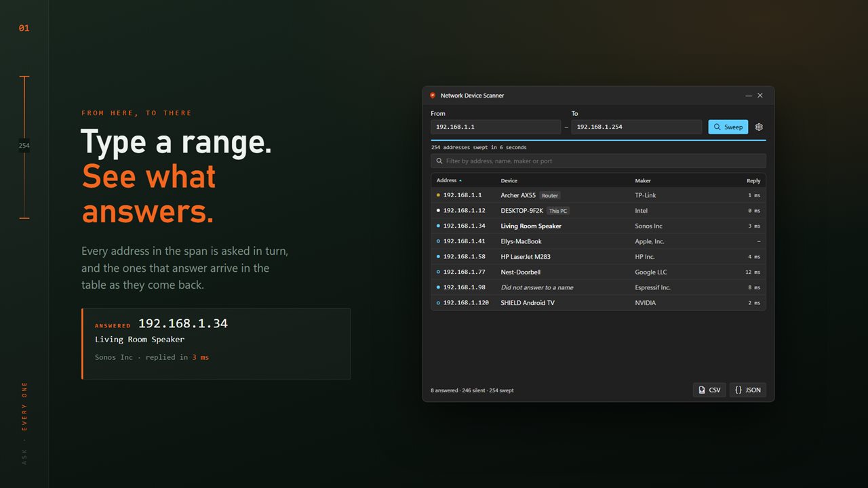868x488 pixels.
Task: Close the Network Device Scanner window
Action: click(x=760, y=96)
